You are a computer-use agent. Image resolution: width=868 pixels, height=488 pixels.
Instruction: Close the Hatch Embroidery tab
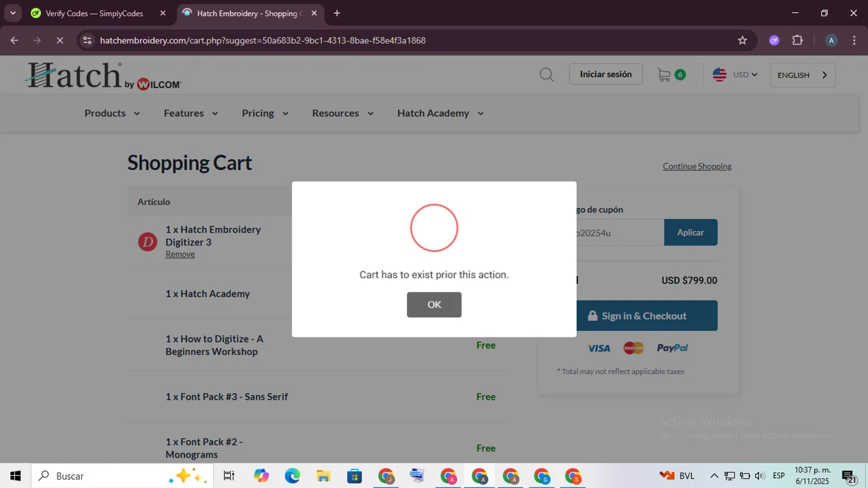click(314, 13)
